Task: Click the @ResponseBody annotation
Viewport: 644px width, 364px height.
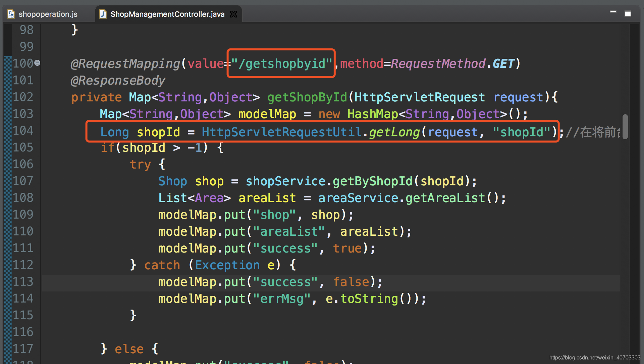Action: [x=118, y=81]
